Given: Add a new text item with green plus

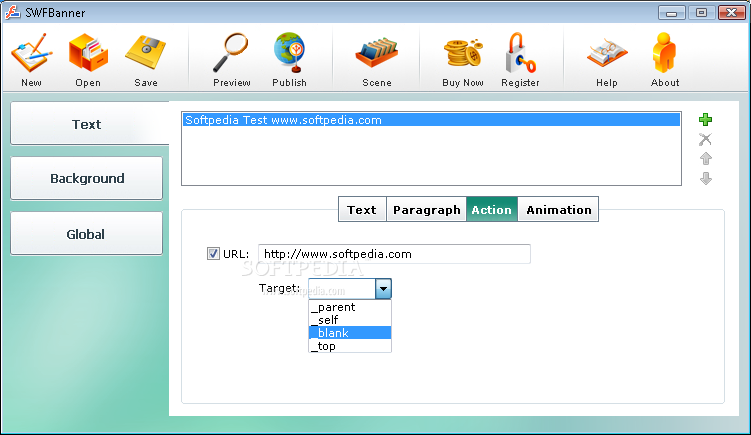Looking at the screenshot, I should click(705, 119).
